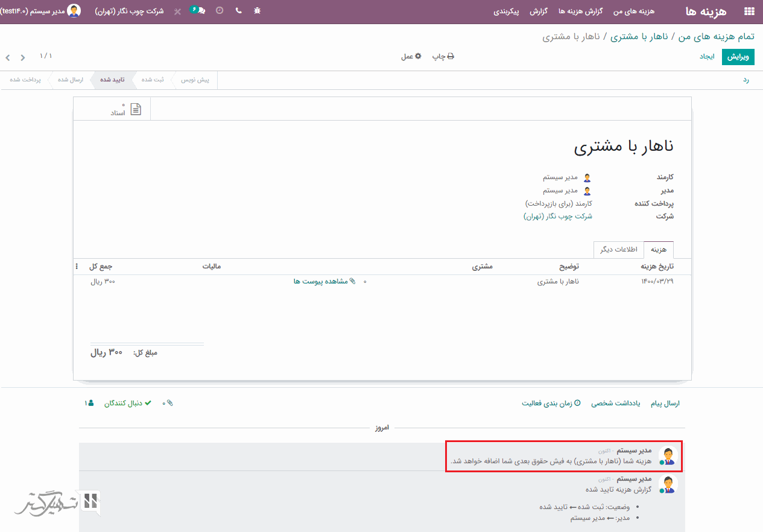Toggle the دنبال کنندگان following button

(127, 403)
